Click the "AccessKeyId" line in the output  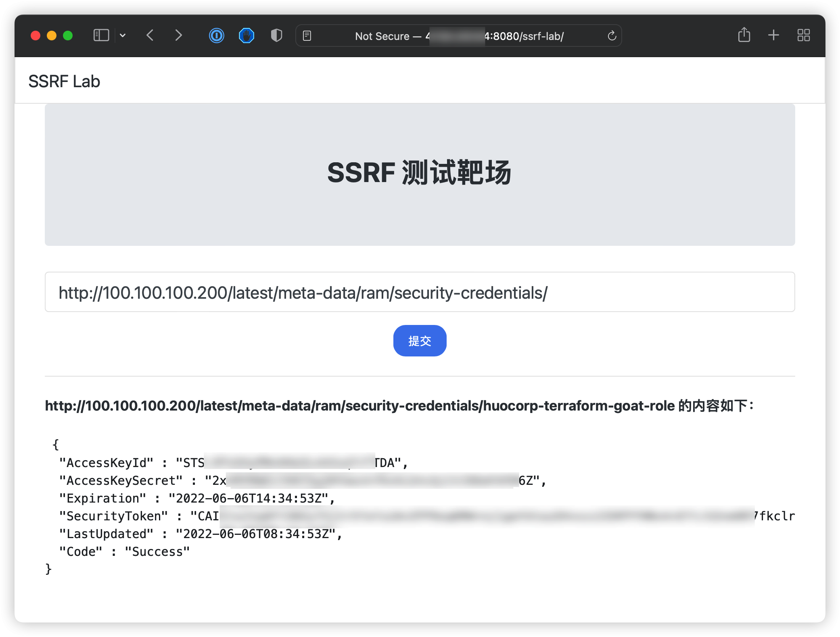(234, 463)
